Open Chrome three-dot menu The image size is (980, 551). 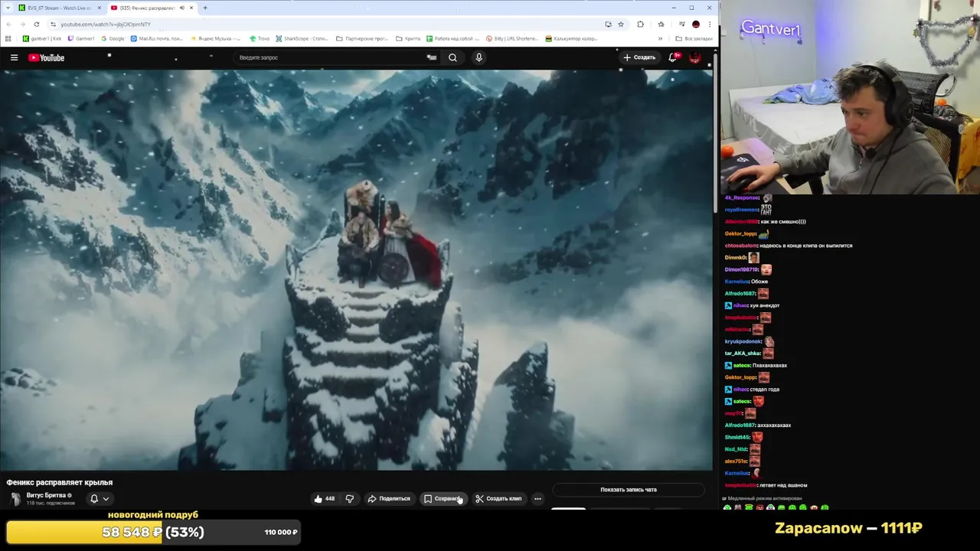tap(709, 24)
